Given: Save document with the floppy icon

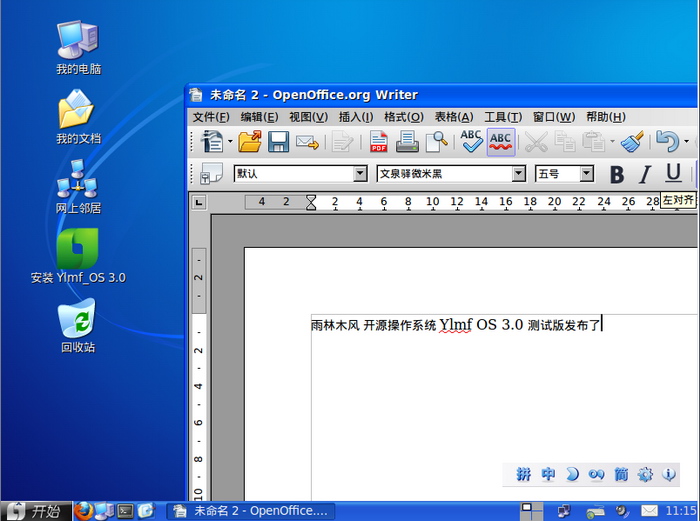Looking at the screenshot, I should click(279, 142).
